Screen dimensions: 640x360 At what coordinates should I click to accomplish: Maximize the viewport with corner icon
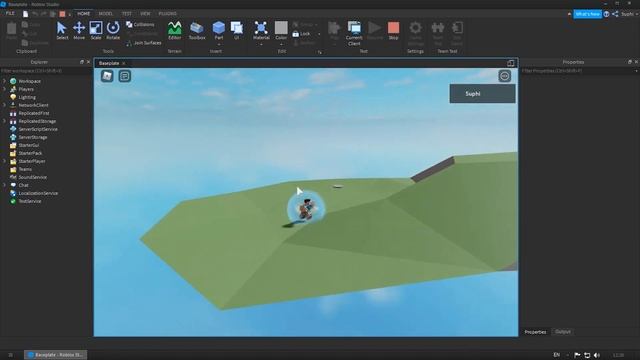point(511,63)
